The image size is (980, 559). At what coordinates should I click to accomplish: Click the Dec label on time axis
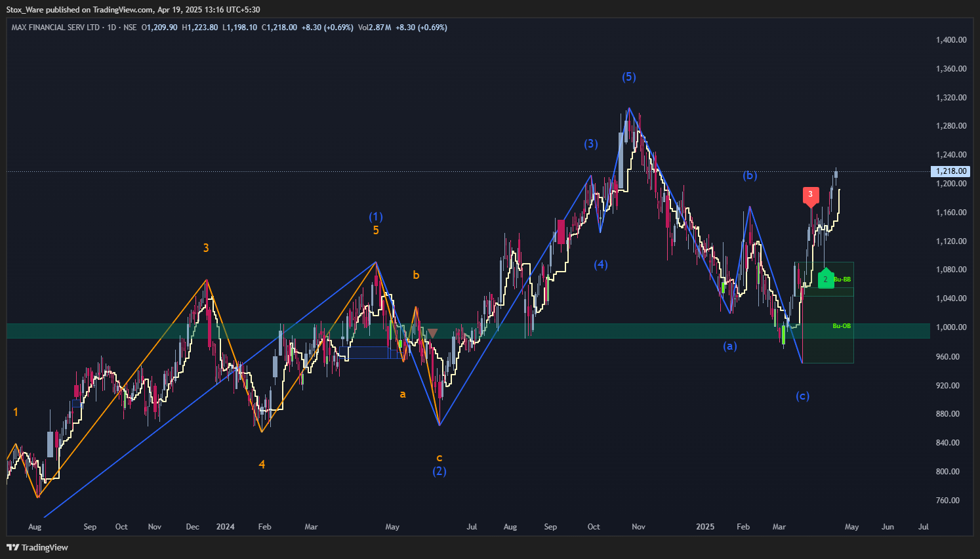(192, 527)
